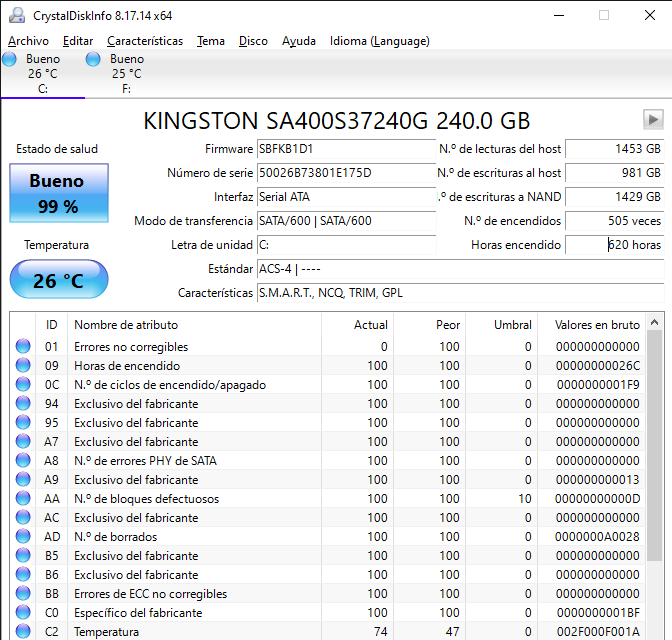Click the attribute list scroll up arrow
Viewport: 672px width, 640px height.
coord(654,322)
